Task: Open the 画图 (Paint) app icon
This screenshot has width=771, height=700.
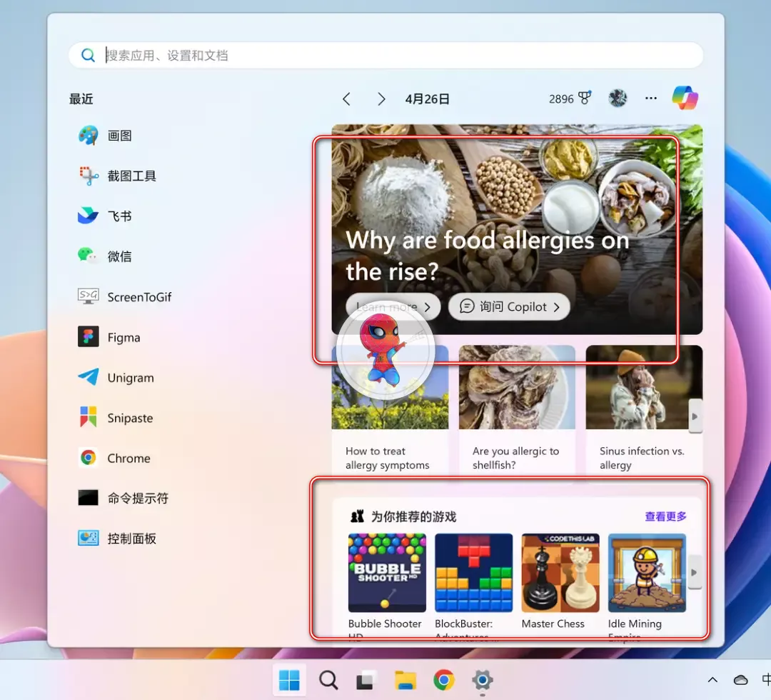Action: pyautogui.click(x=89, y=136)
